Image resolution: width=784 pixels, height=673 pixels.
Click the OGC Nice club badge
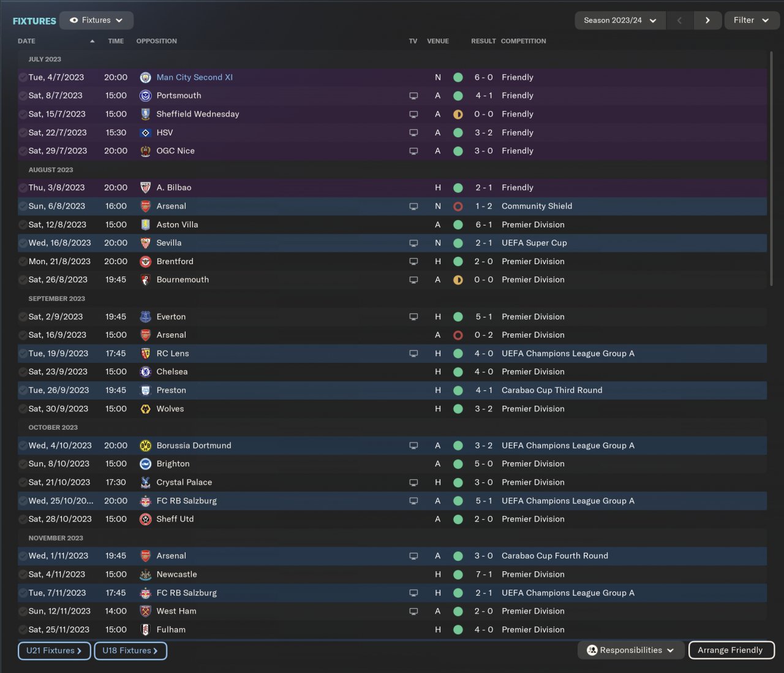pos(145,151)
